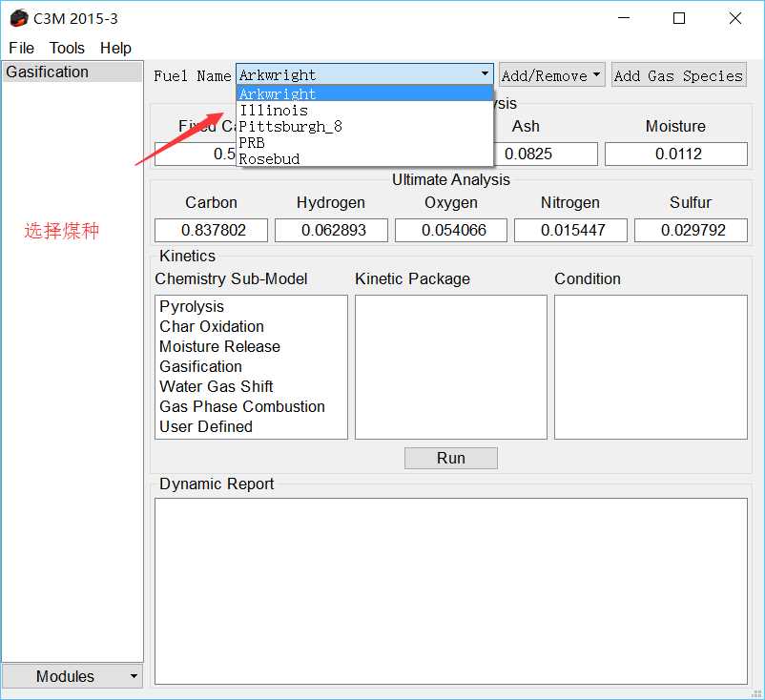This screenshot has height=700, width=765.
Task: Click the Oxygen value field 0.054066
Action: 451,230
